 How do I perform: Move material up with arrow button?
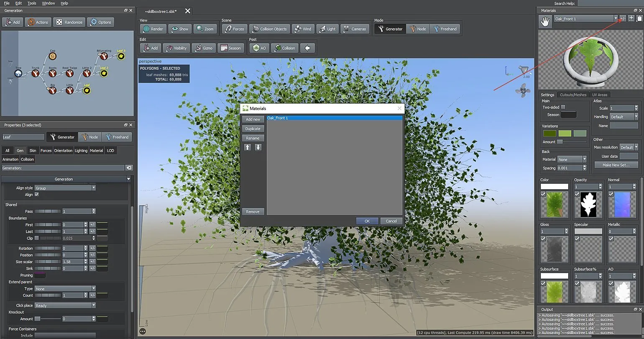[x=248, y=147]
